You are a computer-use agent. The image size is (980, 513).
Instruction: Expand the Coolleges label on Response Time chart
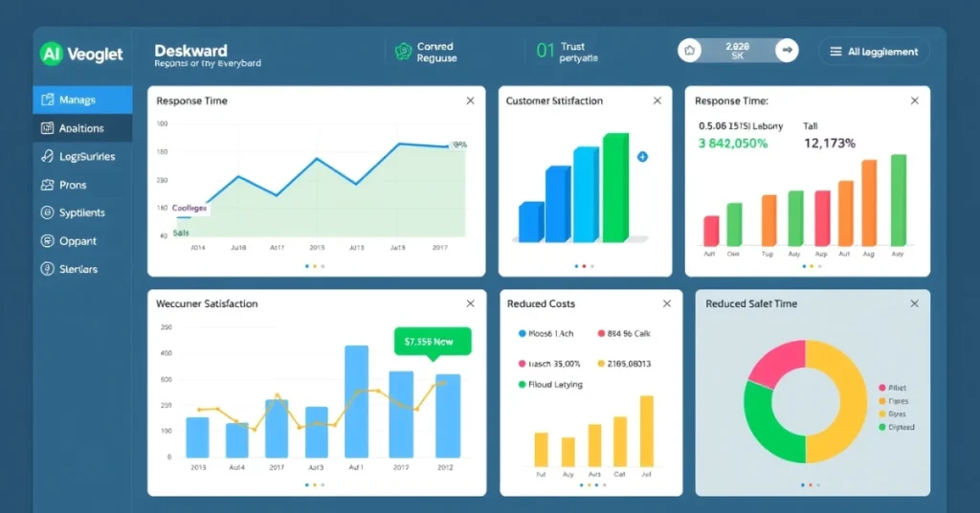click(x=189, y=208)
